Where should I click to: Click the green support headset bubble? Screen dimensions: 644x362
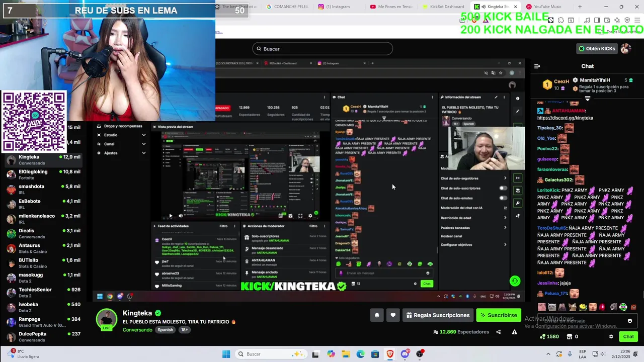(515, 281)
